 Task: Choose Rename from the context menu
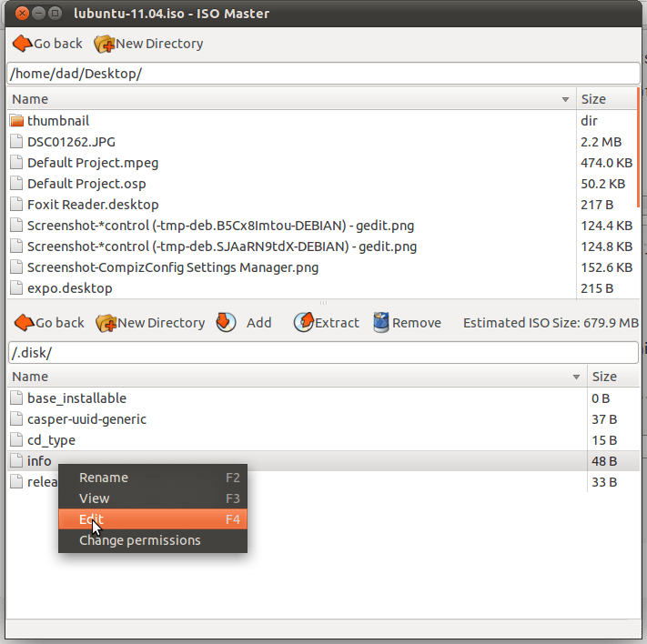tap(153, 478)
